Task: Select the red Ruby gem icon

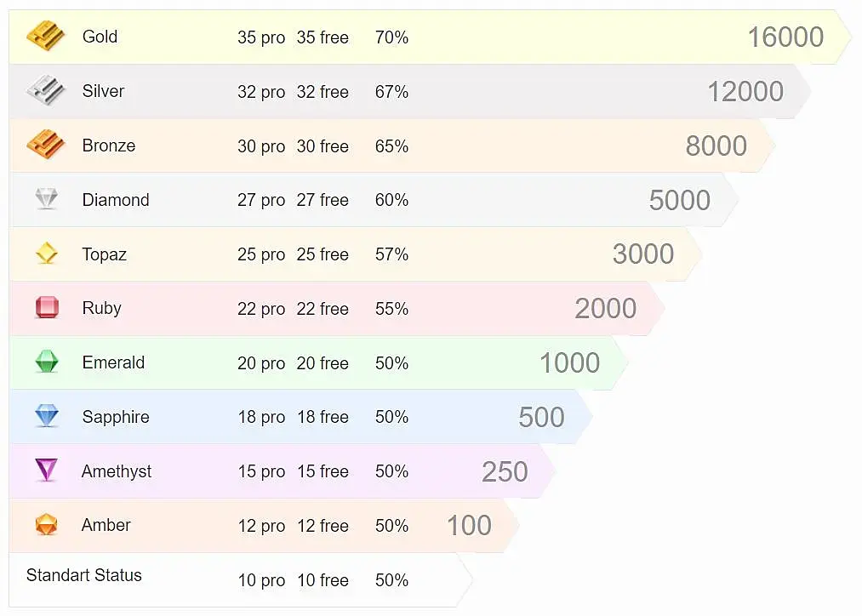Action: click(x=46, y=308)
